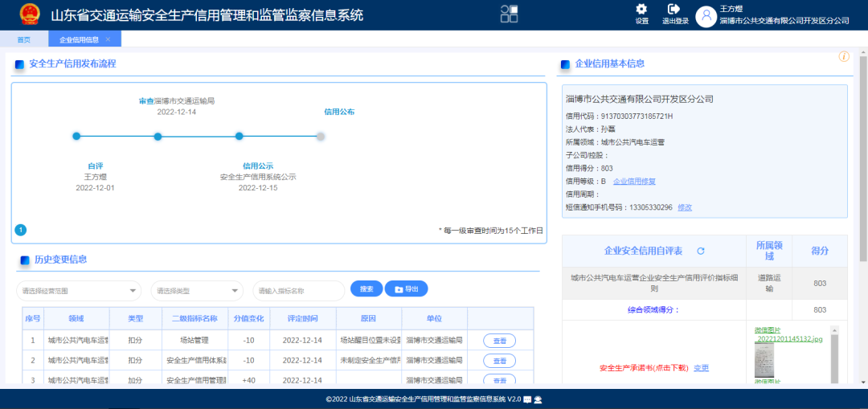
Task: Click the message icon in footer
Action: click(527, 399)
